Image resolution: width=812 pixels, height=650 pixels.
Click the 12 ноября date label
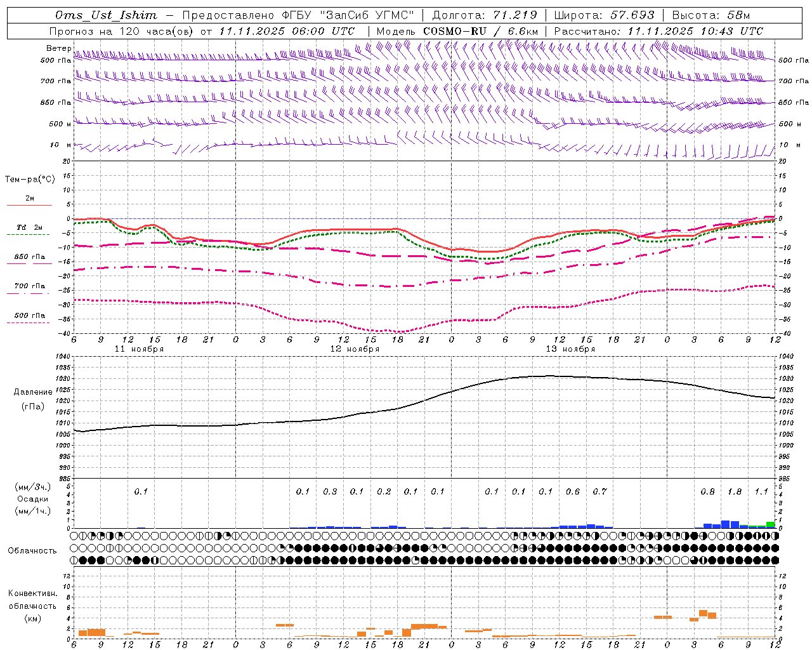(x=355, y=349)
